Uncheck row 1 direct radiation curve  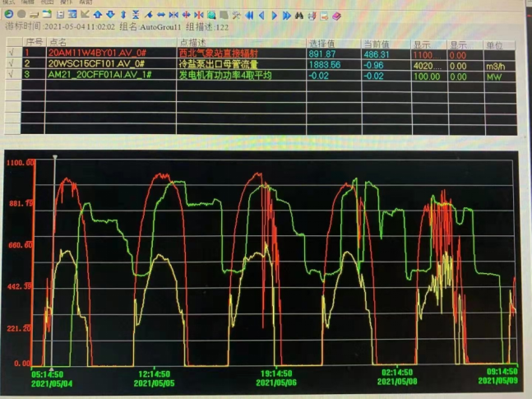pyautogui.click(x=12, y=53)
